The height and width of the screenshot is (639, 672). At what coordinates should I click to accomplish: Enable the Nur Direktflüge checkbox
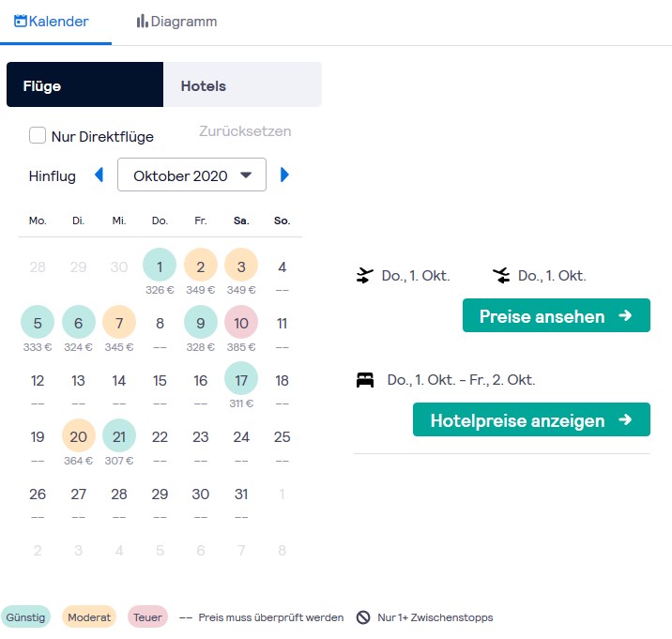[x=38, y=136]
